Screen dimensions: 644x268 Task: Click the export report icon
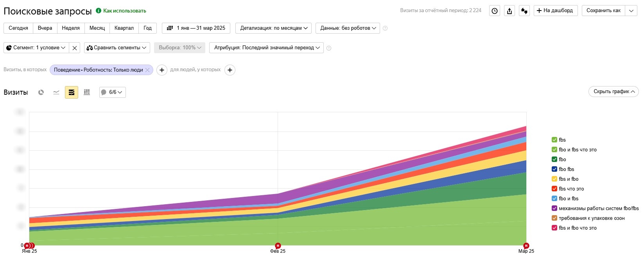(x=509, y=11)
